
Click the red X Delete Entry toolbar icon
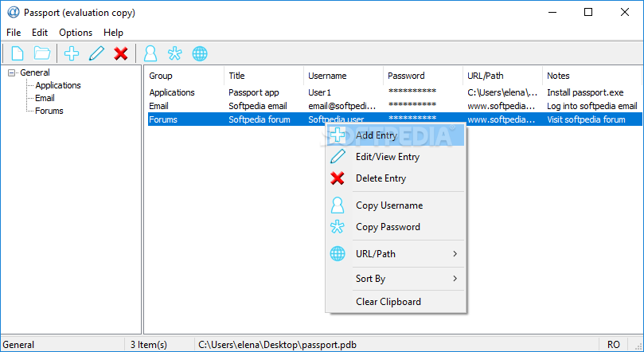coord(121,53)
